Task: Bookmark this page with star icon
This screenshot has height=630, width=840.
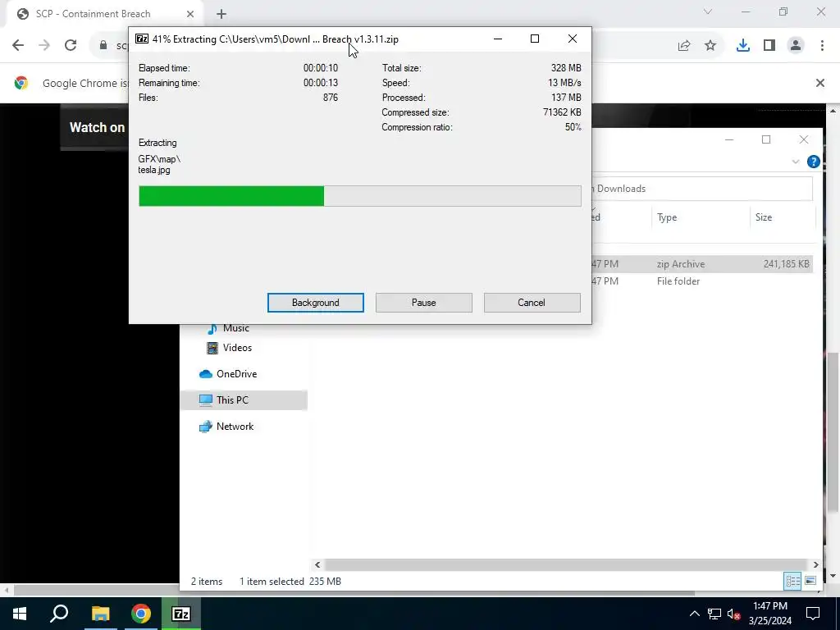Action: [710, 46]
